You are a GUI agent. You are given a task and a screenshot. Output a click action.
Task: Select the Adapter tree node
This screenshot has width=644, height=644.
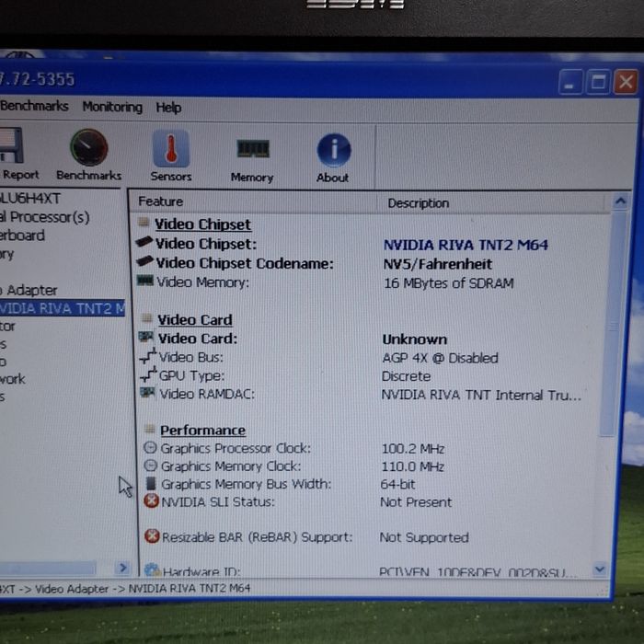(x=29, y=291)
